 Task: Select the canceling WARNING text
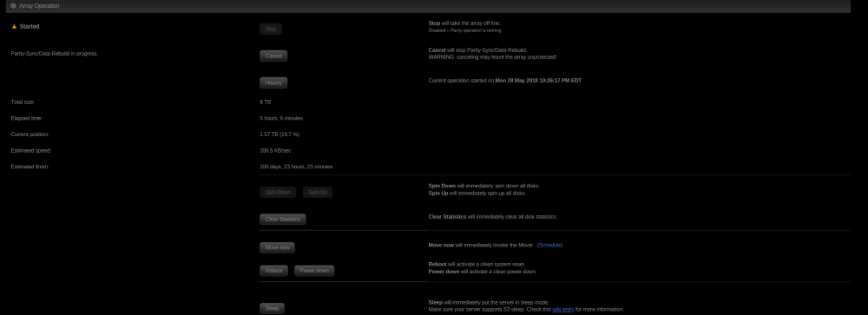click(x=492, y=57)
